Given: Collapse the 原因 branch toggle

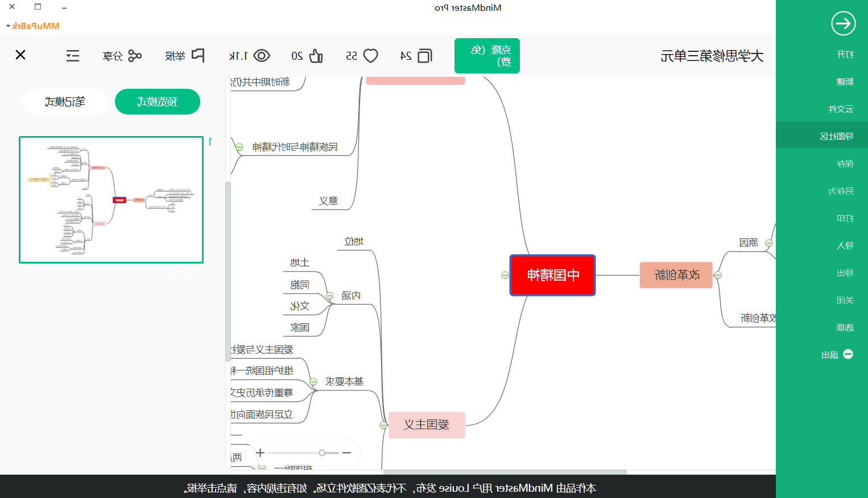Looking at the screenshot, I should (769, 243).
